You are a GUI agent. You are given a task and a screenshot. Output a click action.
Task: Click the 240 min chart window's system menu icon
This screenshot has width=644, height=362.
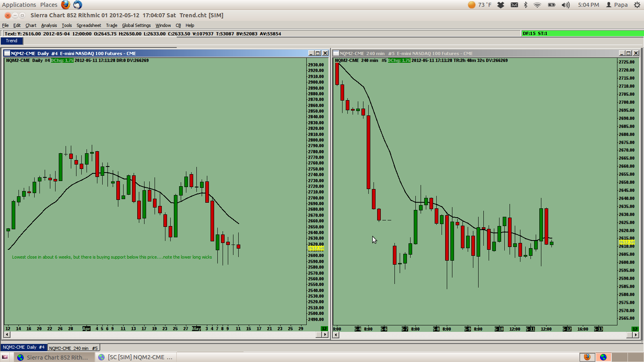[336, 53]
